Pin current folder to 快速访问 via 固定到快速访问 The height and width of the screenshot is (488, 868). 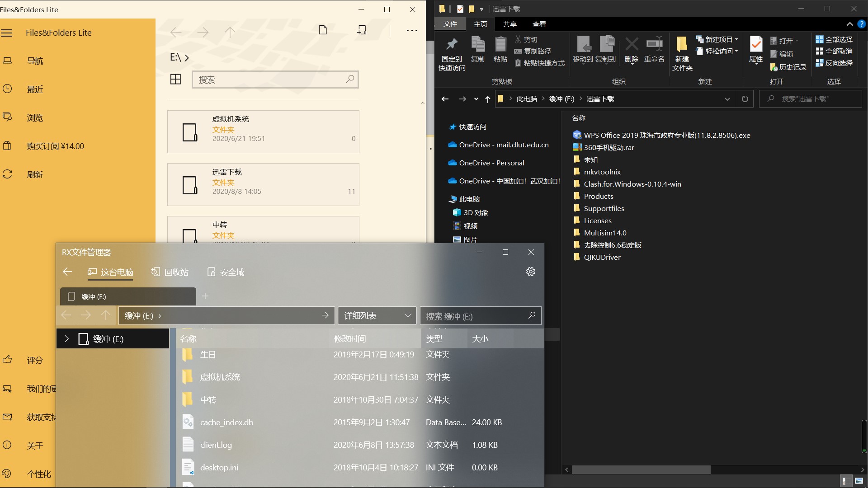click(451, 51)
